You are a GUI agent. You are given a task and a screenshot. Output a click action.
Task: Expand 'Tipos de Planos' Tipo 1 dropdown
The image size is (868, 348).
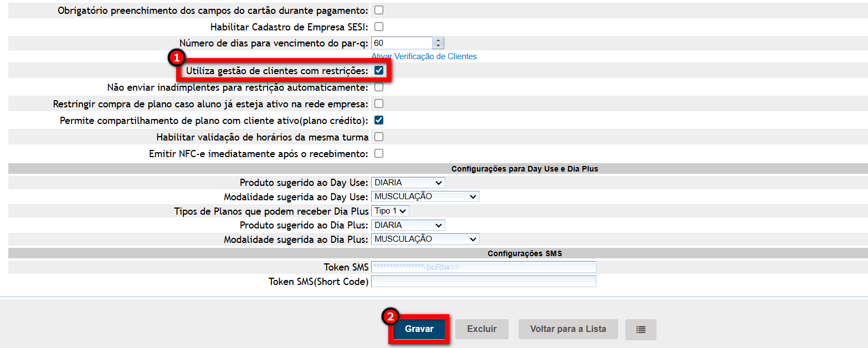pyautogui.click(x=390, y=211)
